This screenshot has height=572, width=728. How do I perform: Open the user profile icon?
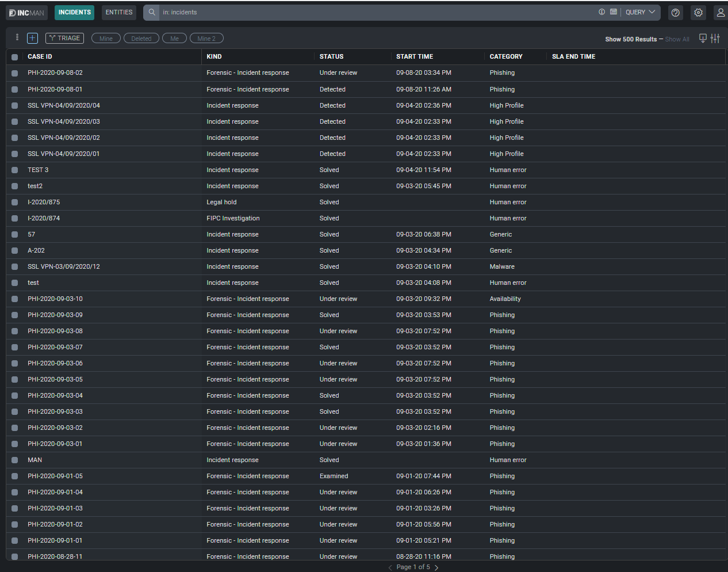point(721,13)
